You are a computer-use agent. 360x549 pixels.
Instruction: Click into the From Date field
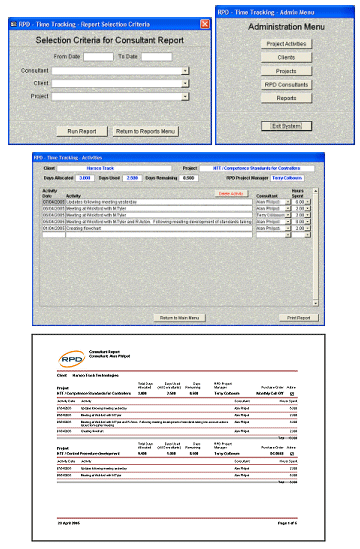[98, 57]
